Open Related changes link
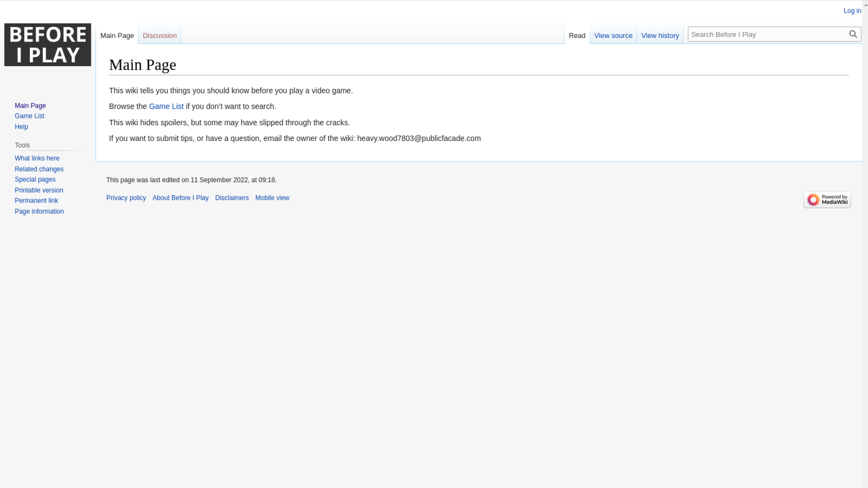The width and height of the screenshot is (868, 488). 39,169
